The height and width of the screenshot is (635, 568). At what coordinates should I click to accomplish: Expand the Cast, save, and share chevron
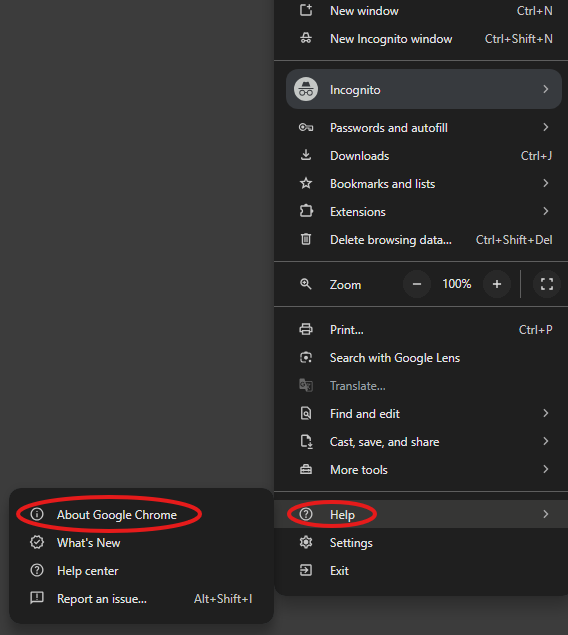click(x=546, y=441)
